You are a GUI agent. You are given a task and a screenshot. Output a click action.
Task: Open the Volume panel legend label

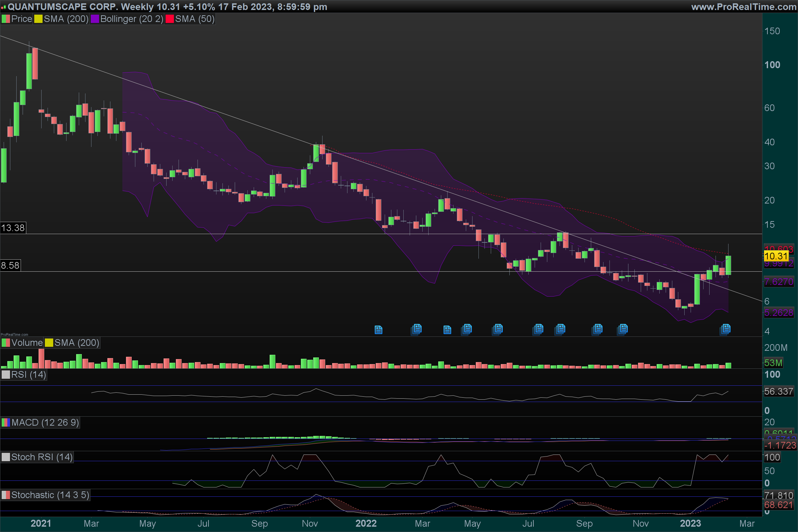pyautogui.click(x=27, y=343)
